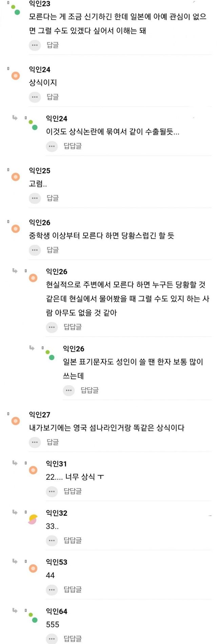Image resolution: width=217 pixels, height=644 pixels.
Task: Click 익인27's orange profile avatar
Action: pyautogui.click(x=16, y=421)
